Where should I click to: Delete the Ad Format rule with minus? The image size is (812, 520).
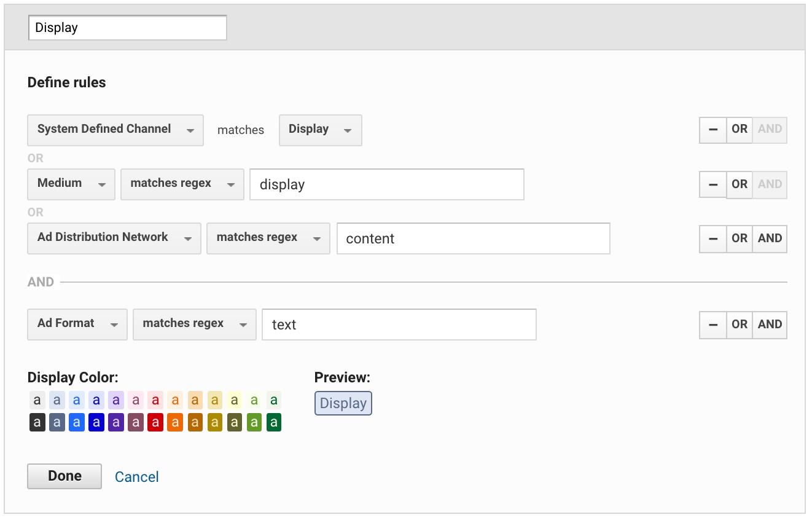[713, 325]
